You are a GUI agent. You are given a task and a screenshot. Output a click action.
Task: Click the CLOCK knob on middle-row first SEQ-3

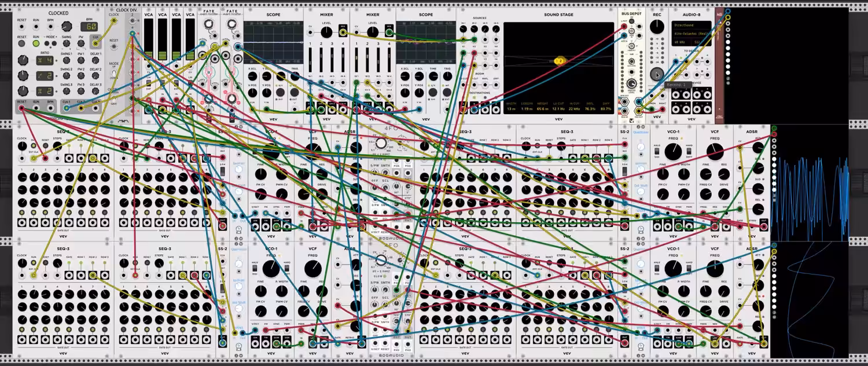(x=22, y=147)
